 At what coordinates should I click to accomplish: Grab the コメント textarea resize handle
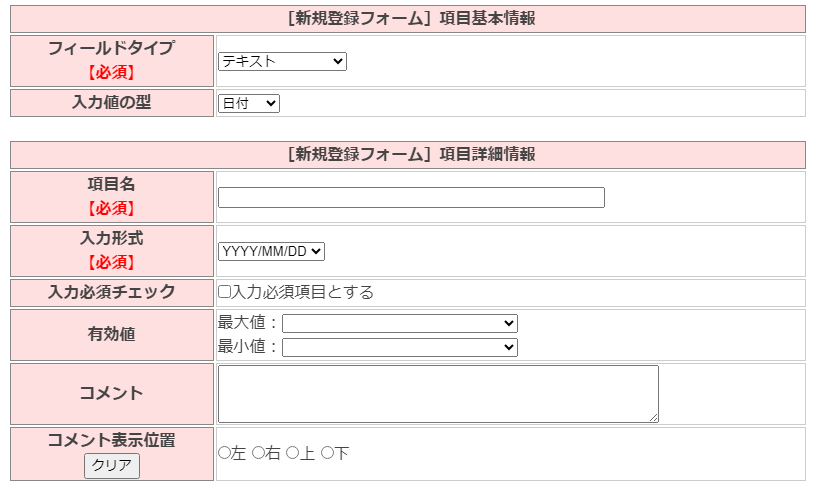tap(654, 417)
